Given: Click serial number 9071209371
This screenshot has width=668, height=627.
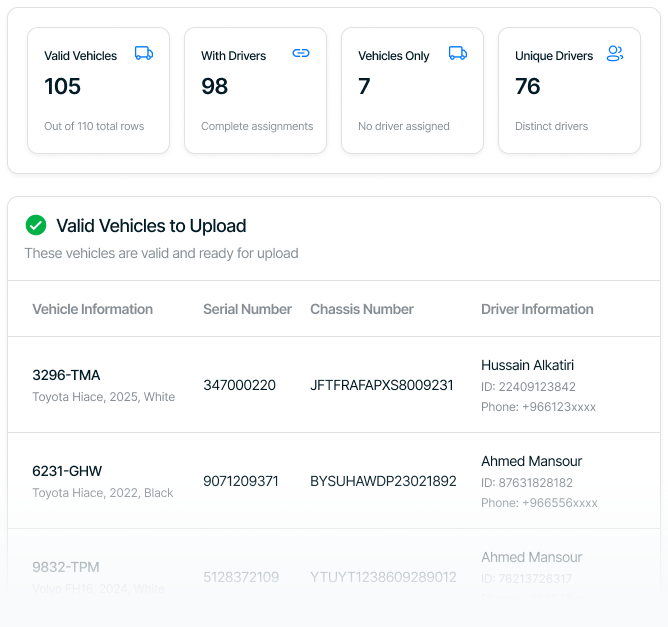Looking at the screenshot, I should coord(243,481).
